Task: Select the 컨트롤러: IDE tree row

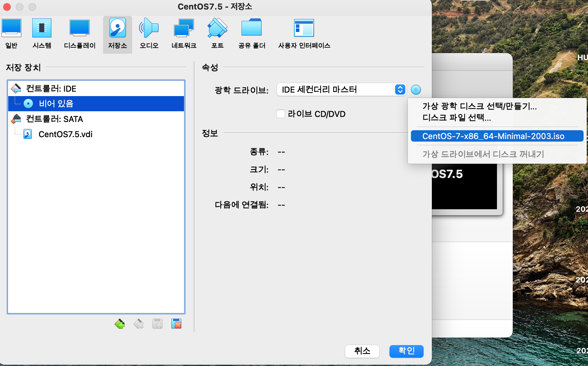Action: tap(96, 88)
